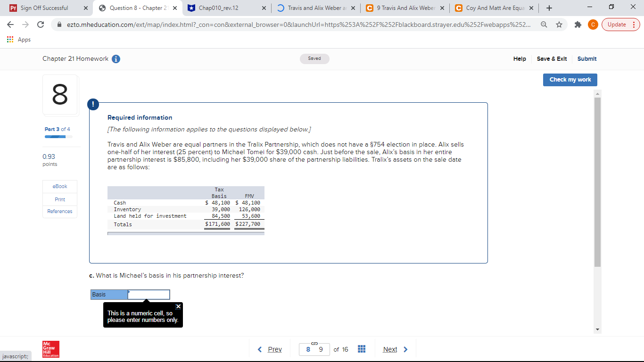The height and width of the screenshot is (362, 644).
Task: Reload the page with the refresh icon
Action: pyautogui.click(x=40, y=25)
